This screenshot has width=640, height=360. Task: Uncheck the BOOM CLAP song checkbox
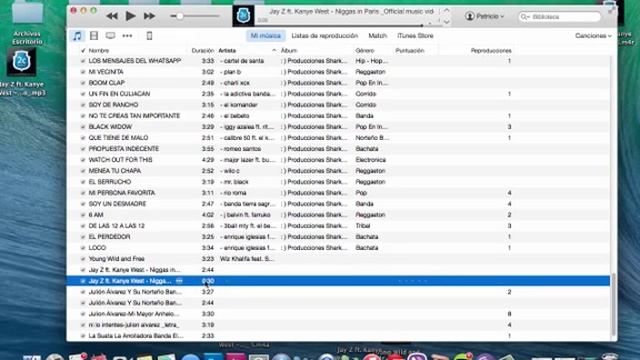pos(83,83)
